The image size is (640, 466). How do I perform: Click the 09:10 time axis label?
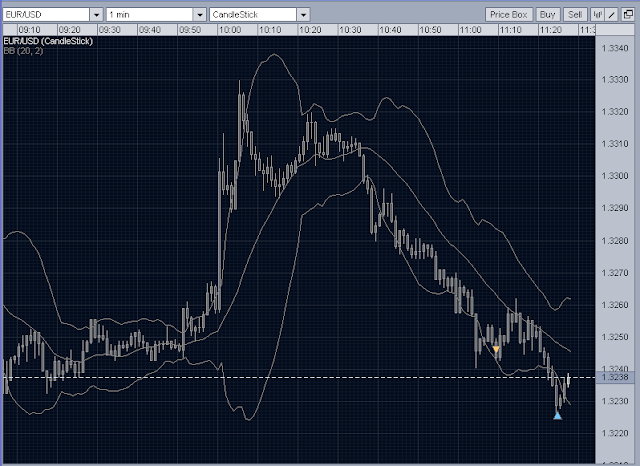[29, 30]
